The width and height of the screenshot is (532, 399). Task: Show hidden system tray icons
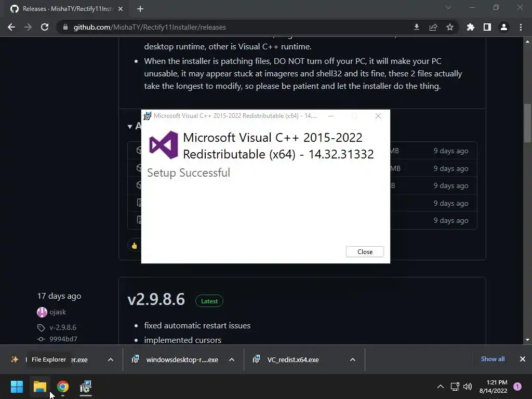tap(441, 387)
